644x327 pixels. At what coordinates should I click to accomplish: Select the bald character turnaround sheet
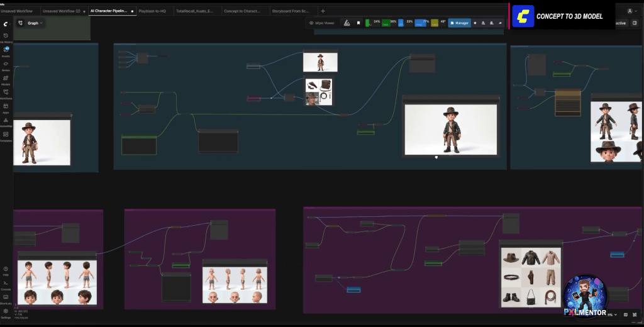(x=235, y=285)
